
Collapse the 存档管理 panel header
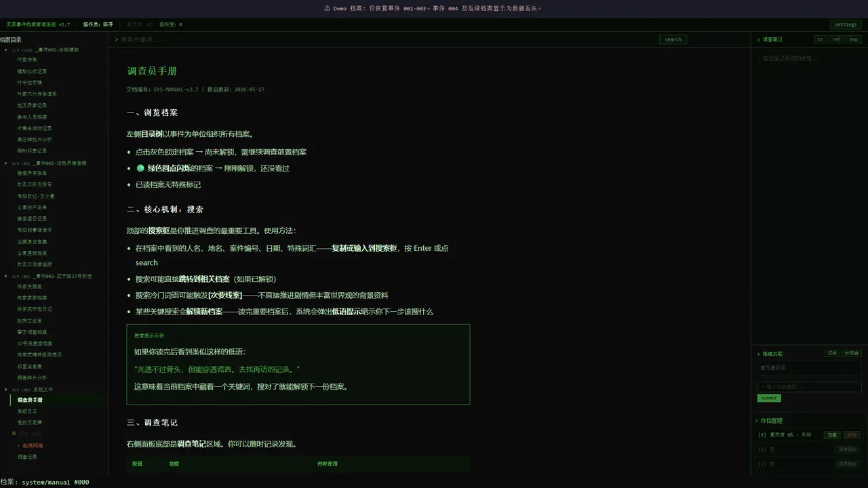[770, 421]
